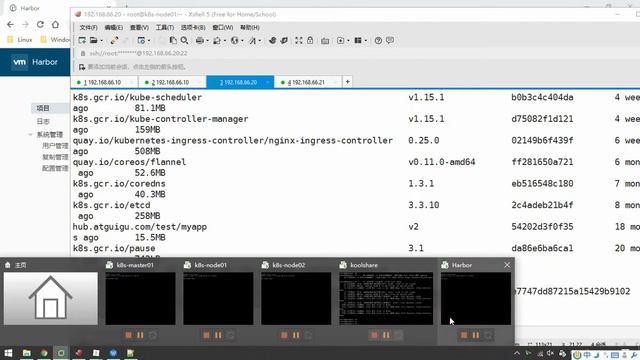
Task: Open the Edit (E) menu
Action: coord(113,27)
